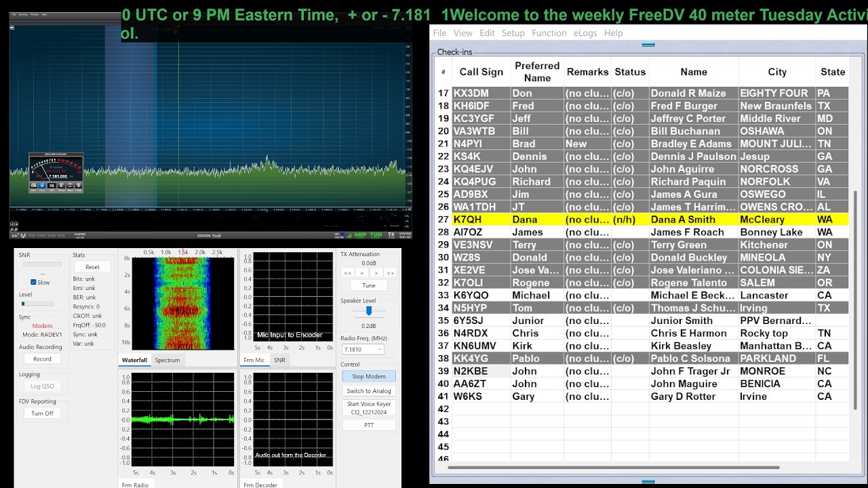The image size is (868, 488).
Task: Click the green TUN indicator in SDR window
Action: [x=376, y=235]
